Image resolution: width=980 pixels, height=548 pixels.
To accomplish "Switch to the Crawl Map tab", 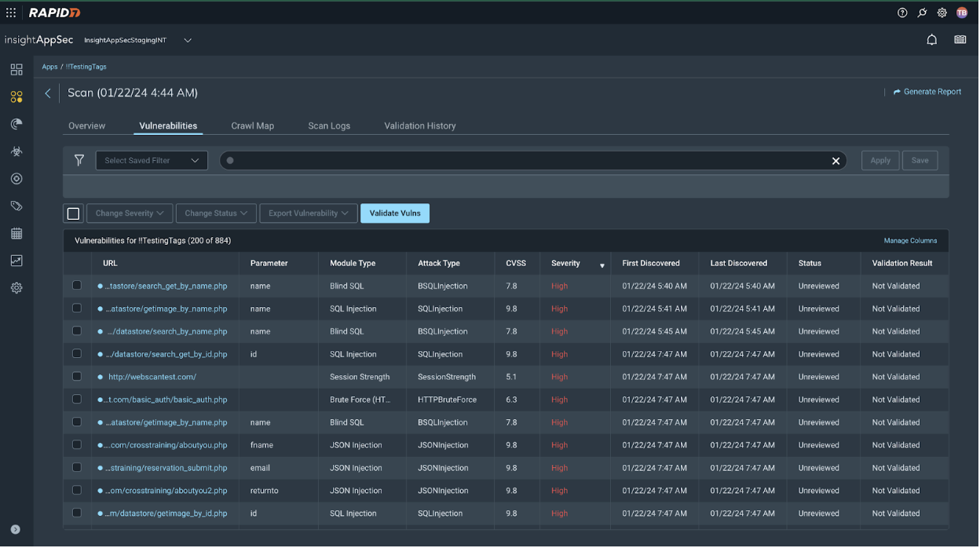I will [x=252, y=126].
